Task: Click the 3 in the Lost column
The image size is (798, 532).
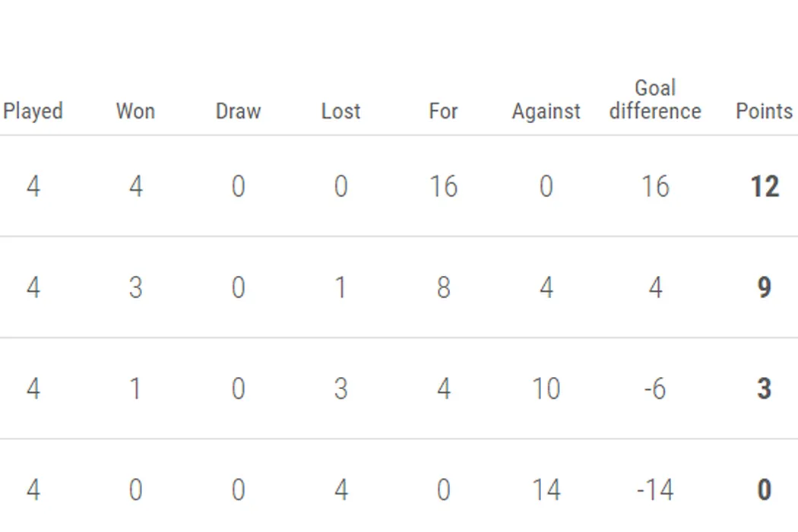Action: (340, 389)
